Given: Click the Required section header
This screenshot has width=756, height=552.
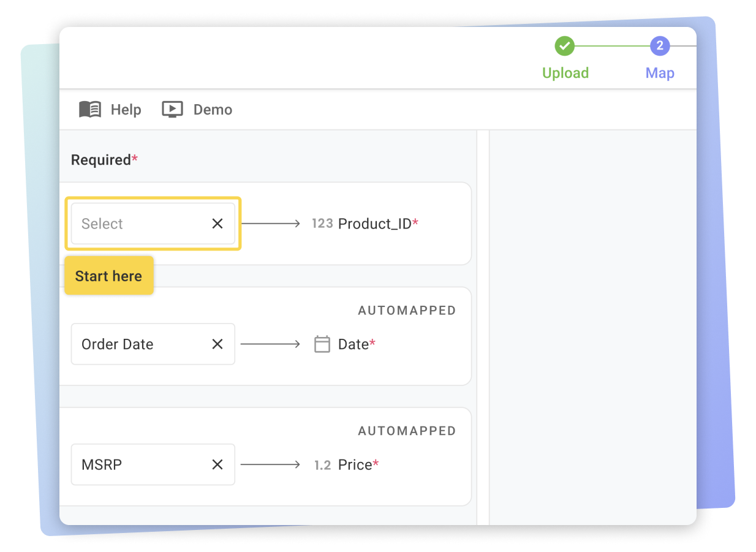Looking at the screenshot, I should [101, 159].
